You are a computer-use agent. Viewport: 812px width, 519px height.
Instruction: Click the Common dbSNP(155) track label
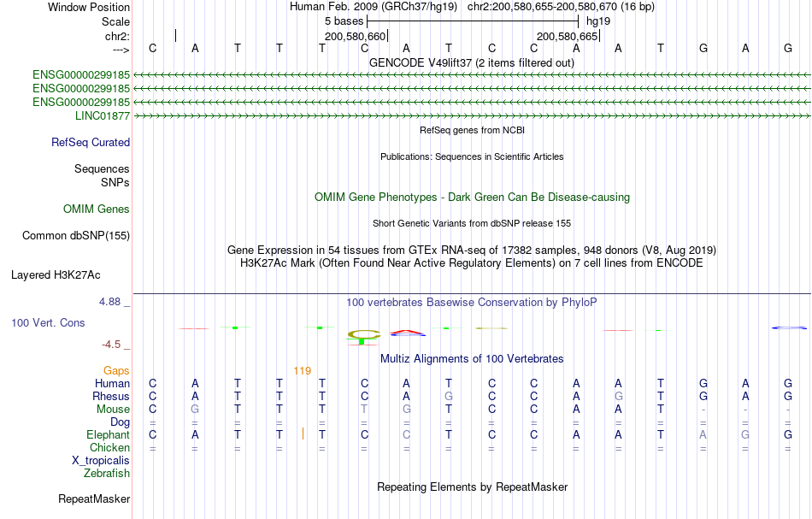(76, 236)
